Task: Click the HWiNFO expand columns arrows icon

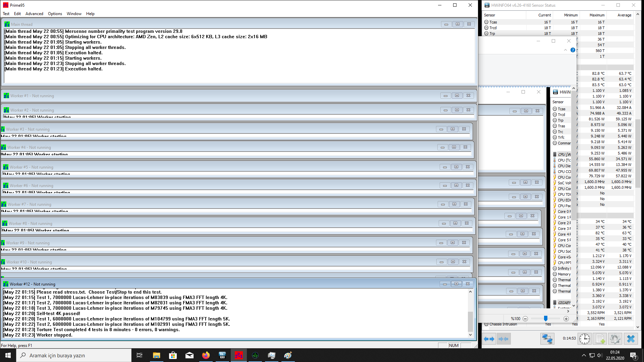Action: [489, 339]
